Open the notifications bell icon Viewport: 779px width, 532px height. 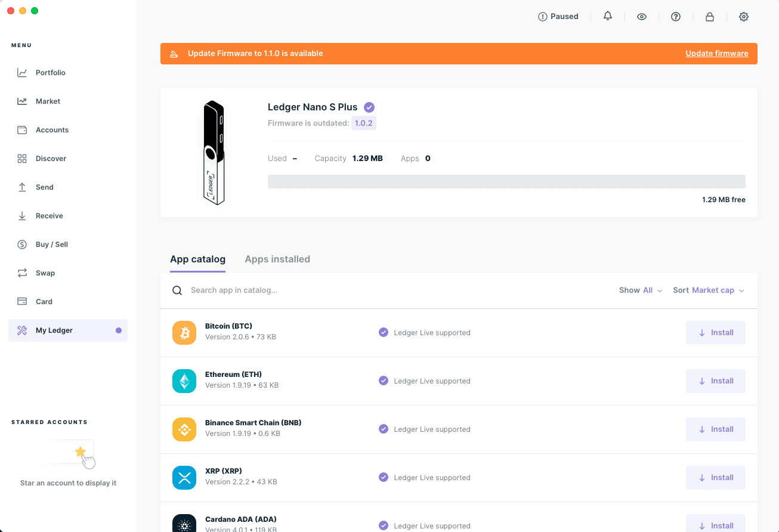608,16
